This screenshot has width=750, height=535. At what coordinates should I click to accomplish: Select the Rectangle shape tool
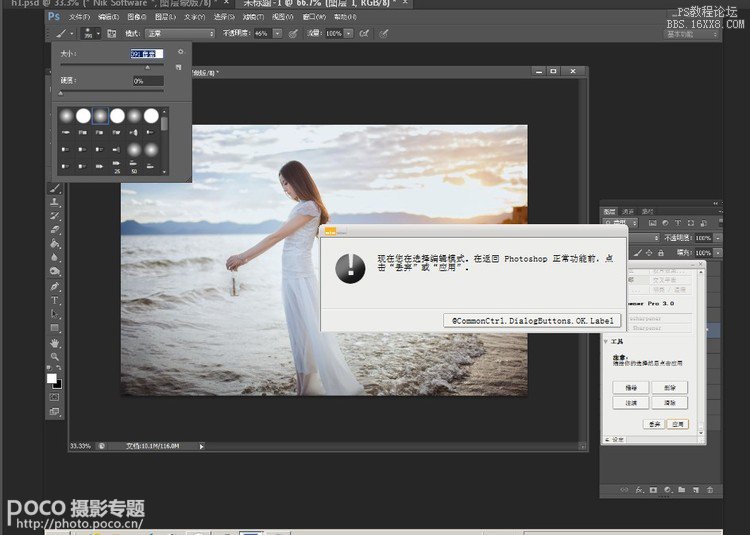tap(55, 328)
